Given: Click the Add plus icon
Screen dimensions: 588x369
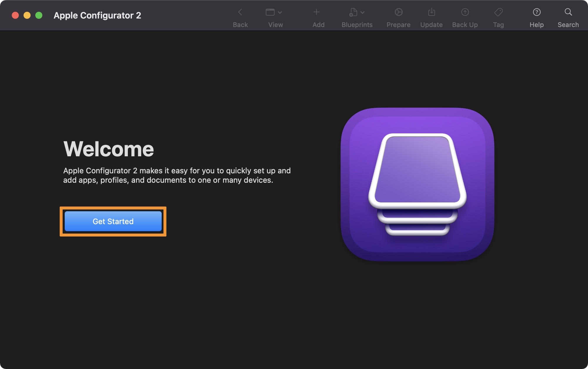Looking at the screenshot, I should click(316, 12).
